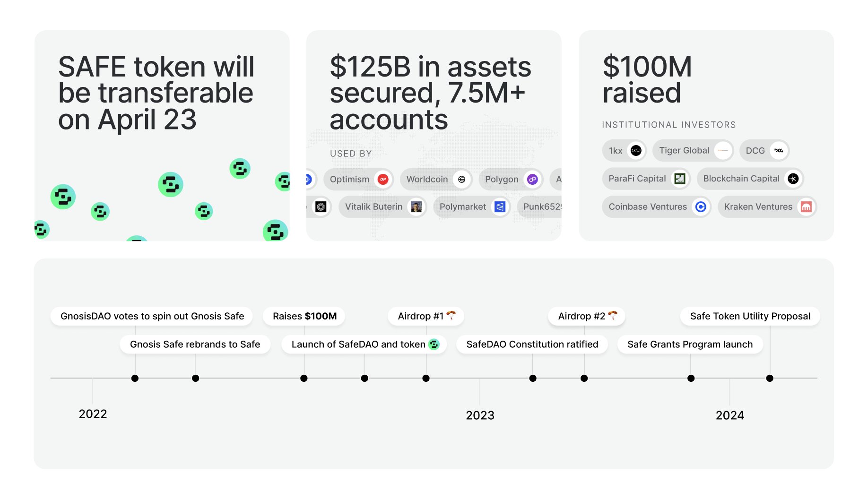Viewport: 868px width, 499px height.
Task: Click the Blockchain Capital logo icon
Action: click(793, 179)
